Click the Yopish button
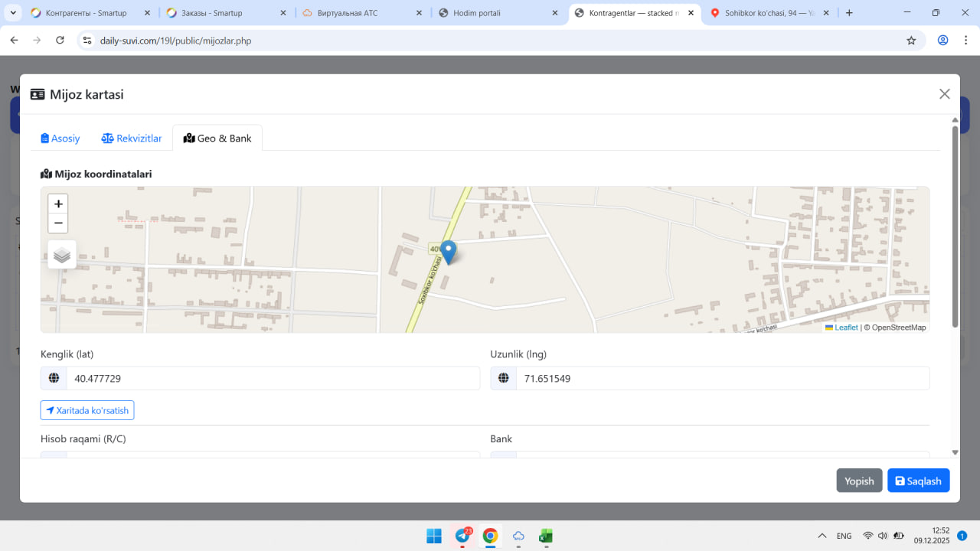The height and width of the screenshot is (551, 980). [859, 481]
